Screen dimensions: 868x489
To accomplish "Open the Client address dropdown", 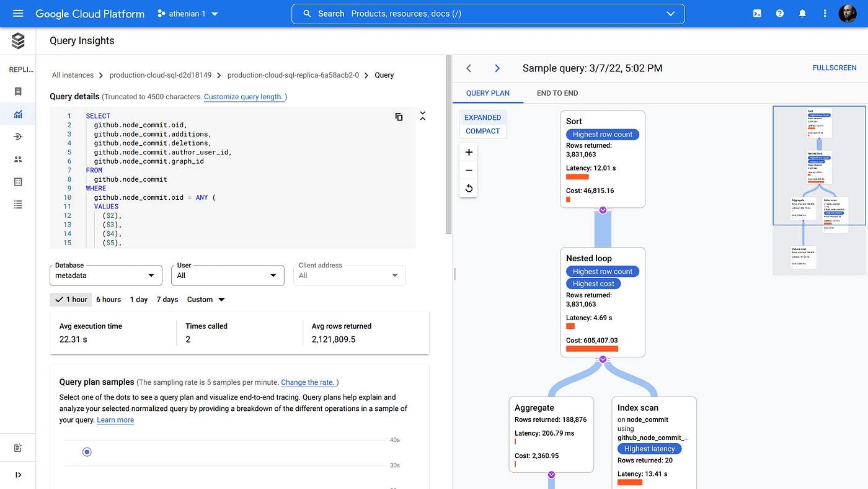I will [349, 276].
